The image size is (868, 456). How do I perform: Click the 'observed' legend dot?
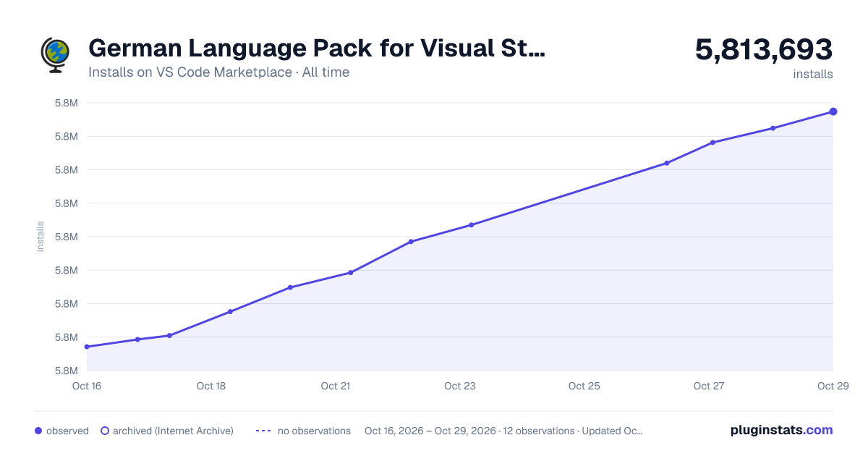[38, 431]
